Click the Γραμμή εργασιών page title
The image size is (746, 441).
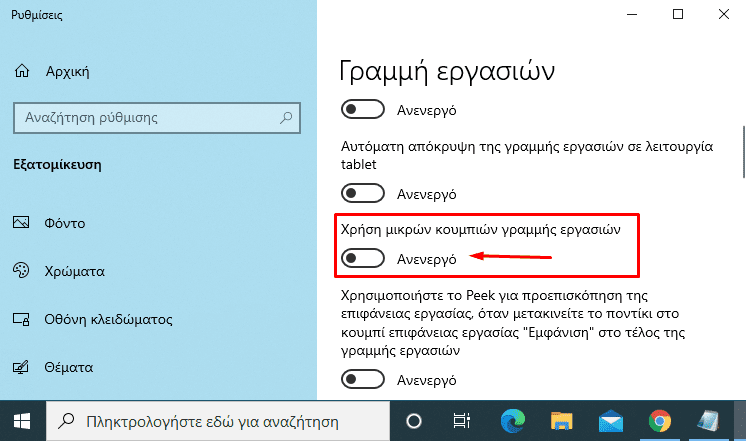(447, 72)
